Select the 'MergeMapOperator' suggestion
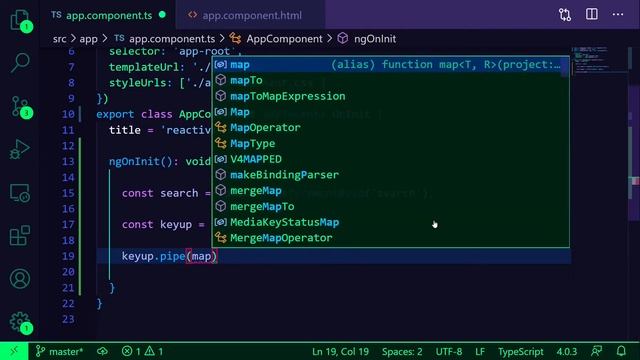640x360 pixels. click(x=390, y=238)
